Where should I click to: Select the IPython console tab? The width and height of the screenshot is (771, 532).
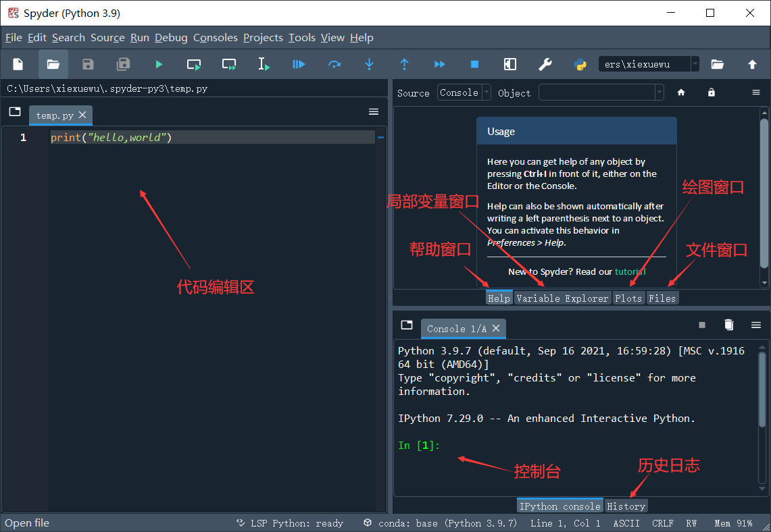point(560,506)
